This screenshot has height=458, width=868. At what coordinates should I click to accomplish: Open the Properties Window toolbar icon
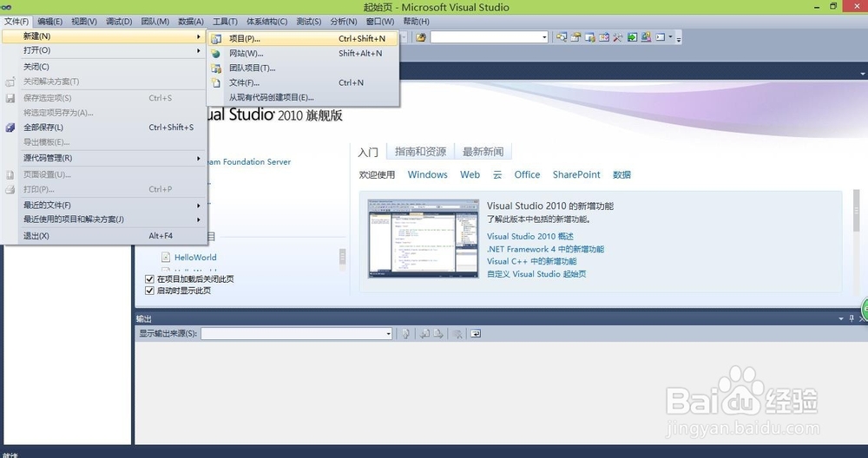pos(575,37)
